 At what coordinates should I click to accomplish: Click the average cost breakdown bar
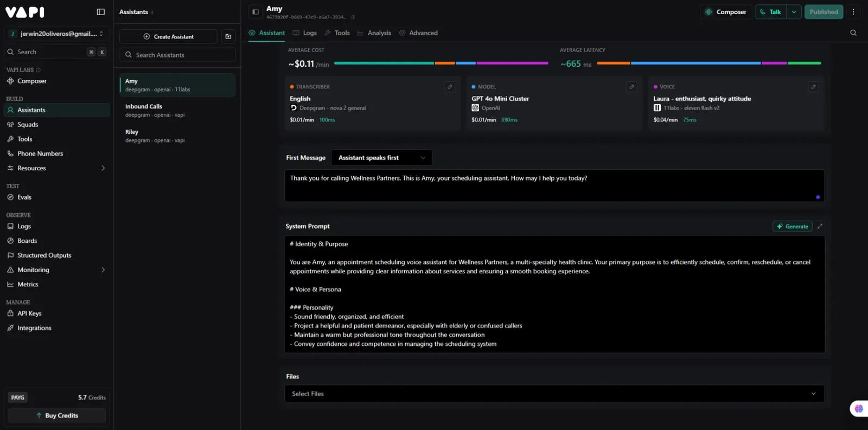[441, 63]
